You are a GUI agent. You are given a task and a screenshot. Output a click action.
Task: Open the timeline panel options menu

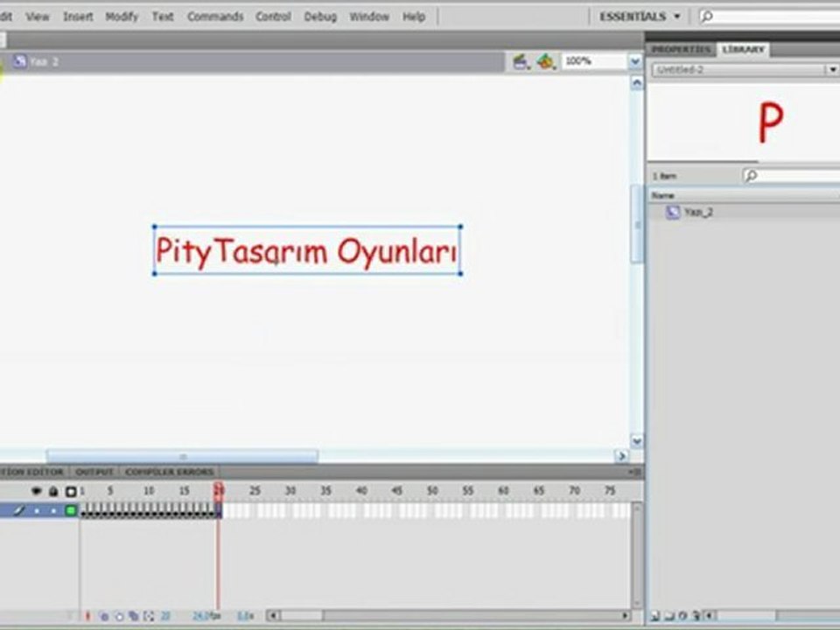point(635,472)
